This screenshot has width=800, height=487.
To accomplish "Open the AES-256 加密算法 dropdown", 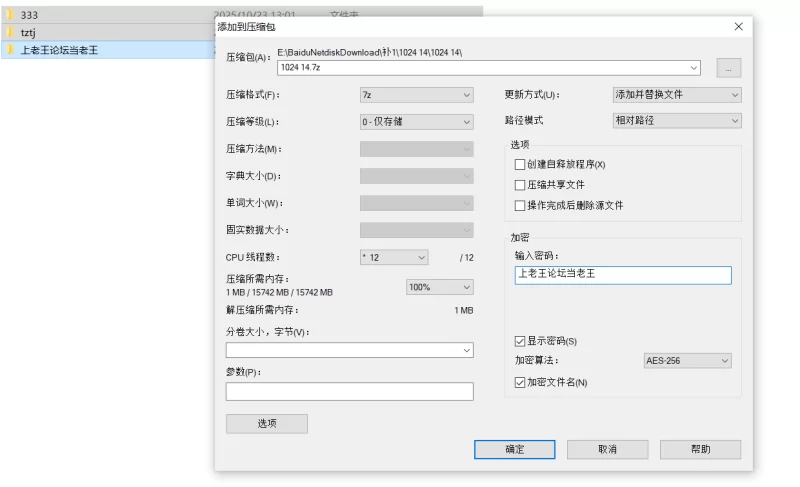I will [687, 360].
